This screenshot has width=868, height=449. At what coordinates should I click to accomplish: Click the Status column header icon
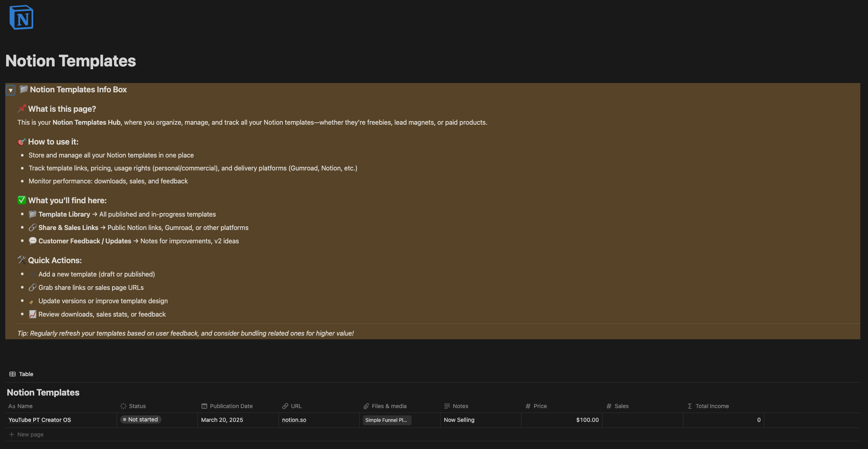[123, 406]
